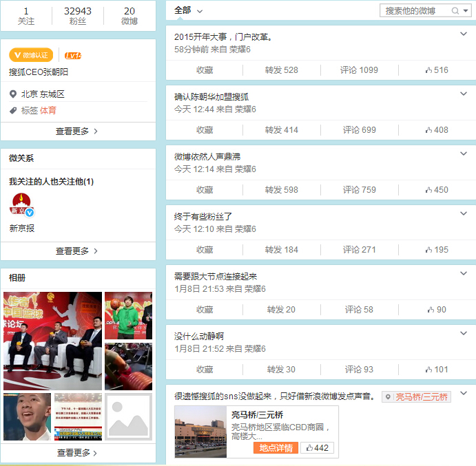Open comments 评论 699
Image resolution: width=476 pixels, height=466 pixels.
point(360,130)
